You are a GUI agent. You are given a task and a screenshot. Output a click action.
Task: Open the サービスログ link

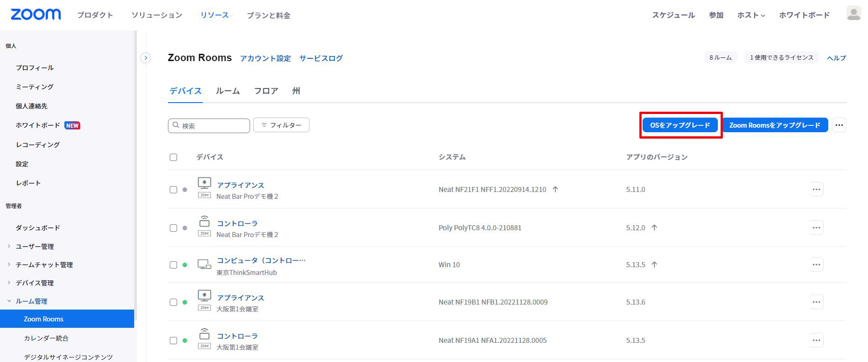coord(321,58)
